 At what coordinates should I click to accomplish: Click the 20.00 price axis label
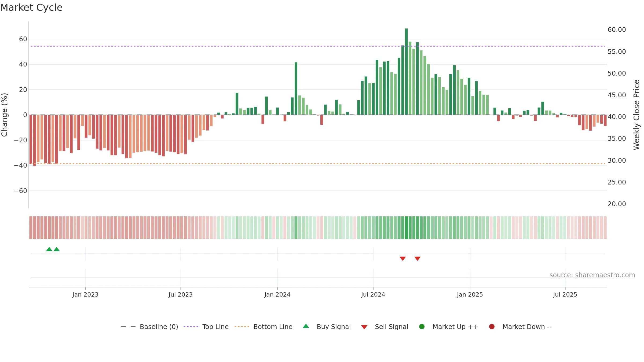pyautogui.click(x=617, y=204)
